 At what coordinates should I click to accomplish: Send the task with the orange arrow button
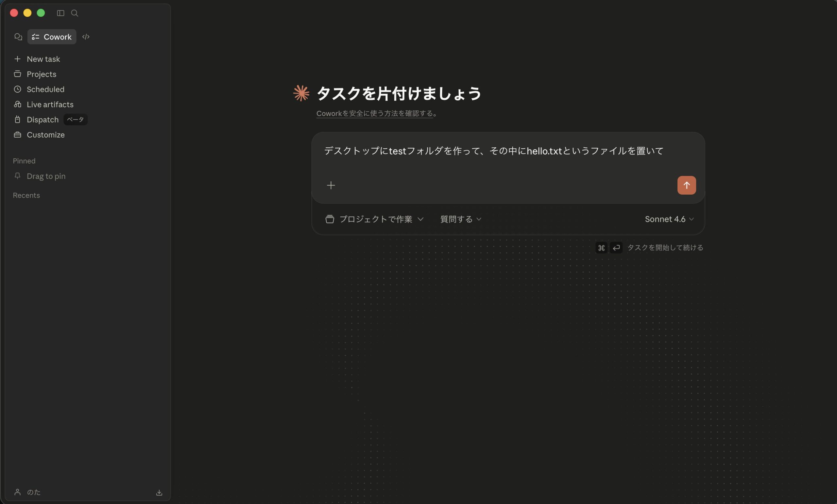pyautogui.click(x=687, y=185)
